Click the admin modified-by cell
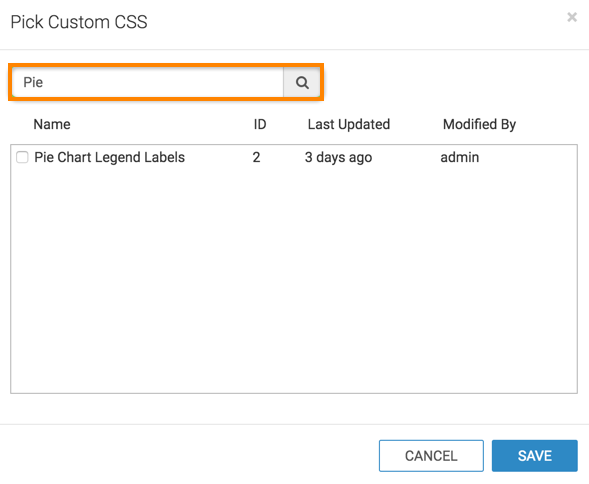 point(459,157)
